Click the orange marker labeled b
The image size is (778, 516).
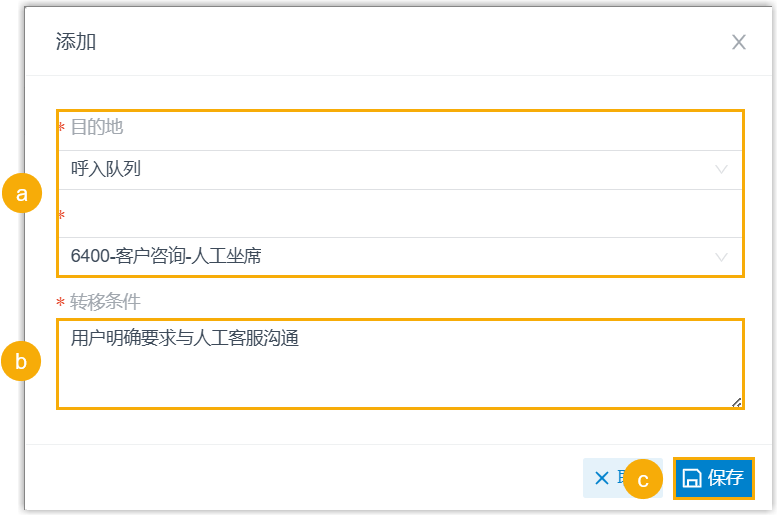tap(21, 362)
